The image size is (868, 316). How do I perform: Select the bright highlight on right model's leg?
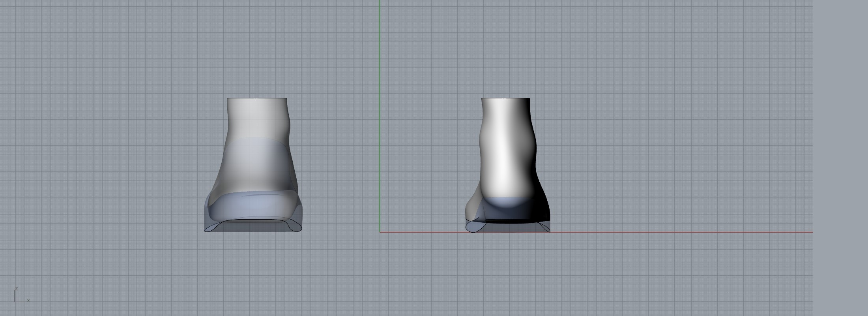pos(503,158)
